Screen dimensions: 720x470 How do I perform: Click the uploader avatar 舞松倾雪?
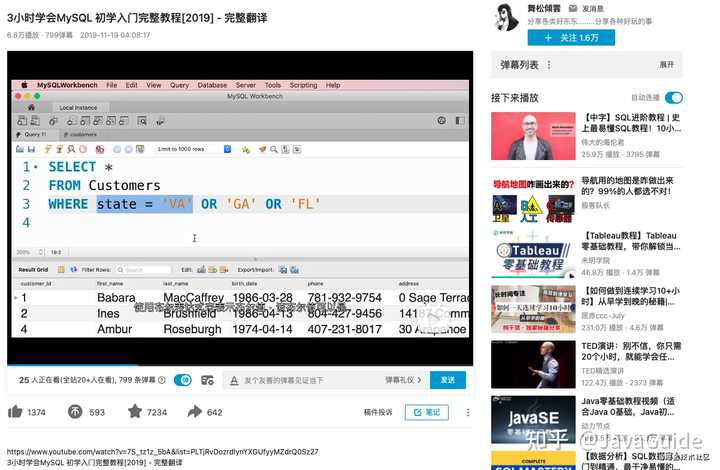pyautogui.click(x=507, y=17)
